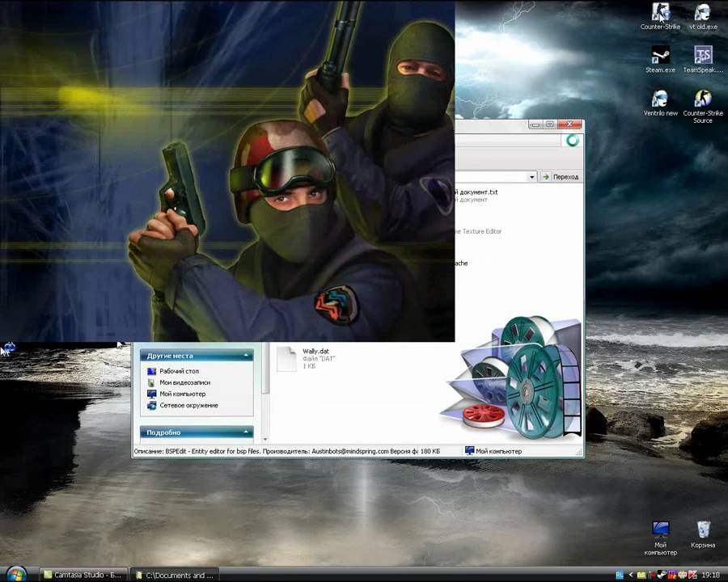Open the Сетевое окружение link
The image size is (728, 582).
point(188,405)
